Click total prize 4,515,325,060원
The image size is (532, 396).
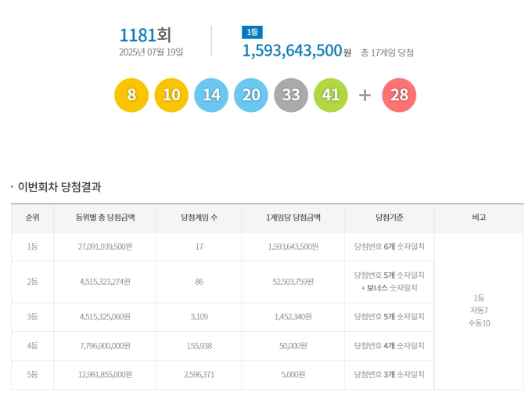[x=105, y=317]
